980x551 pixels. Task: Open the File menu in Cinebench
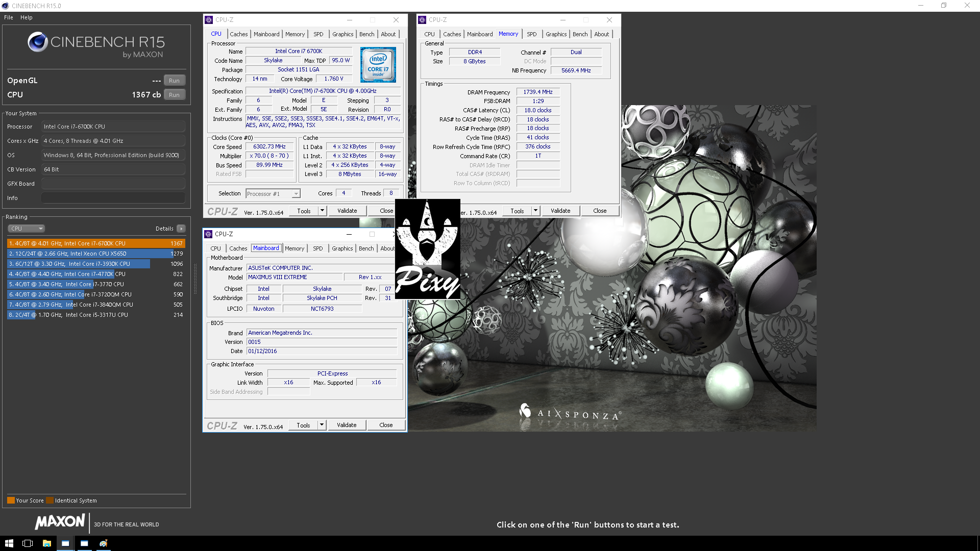coord(9,17)
